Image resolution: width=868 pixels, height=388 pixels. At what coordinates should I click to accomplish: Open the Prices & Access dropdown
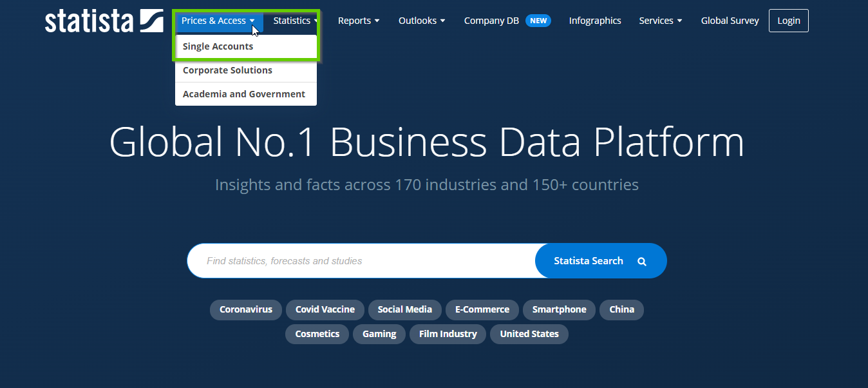[219, 21]
